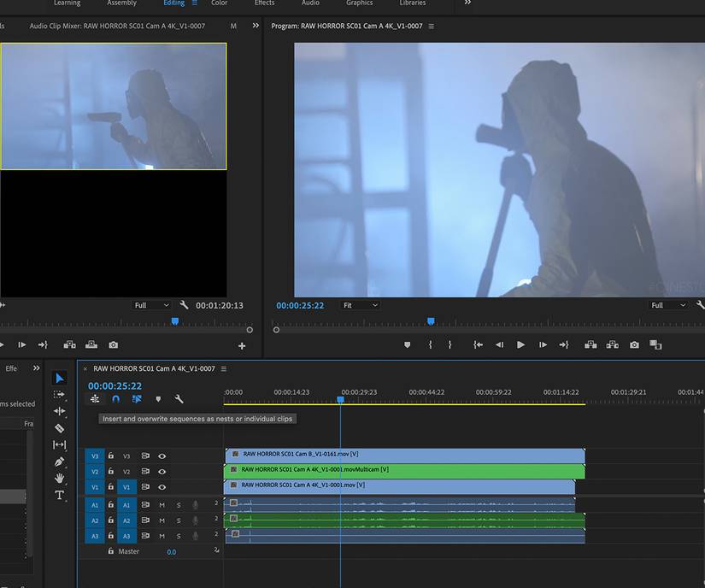This screenshot has width=705, height=588.
Task: Select the Ripple Edit tool
Action: click(x=60, y=411)
